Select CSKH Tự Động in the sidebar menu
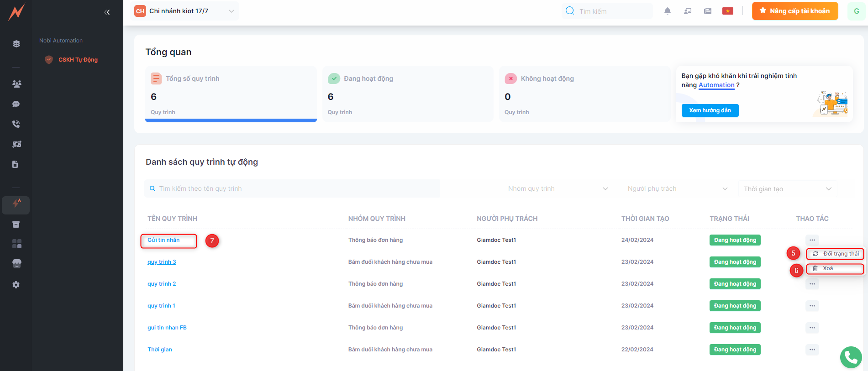The image size is (868, 371). pos(78,60)
